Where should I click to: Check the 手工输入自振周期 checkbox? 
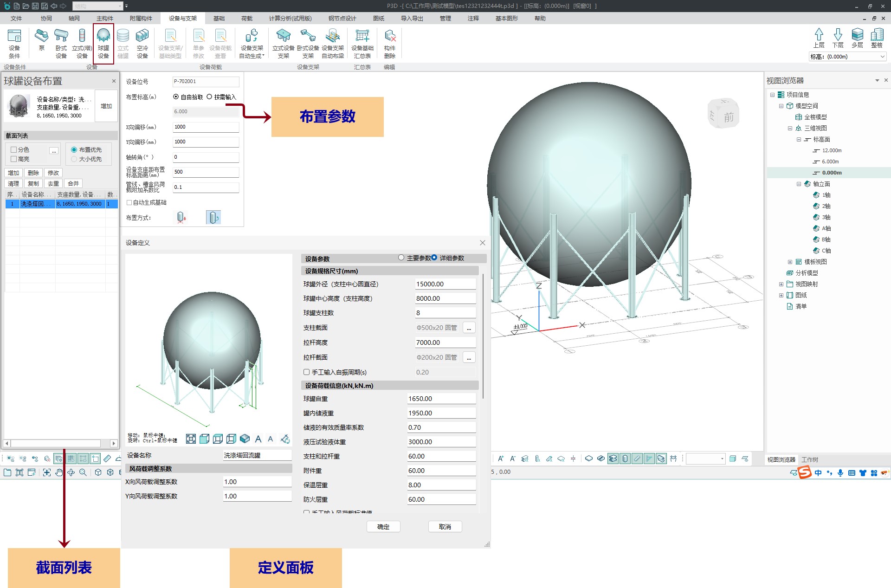click(307, 372)
